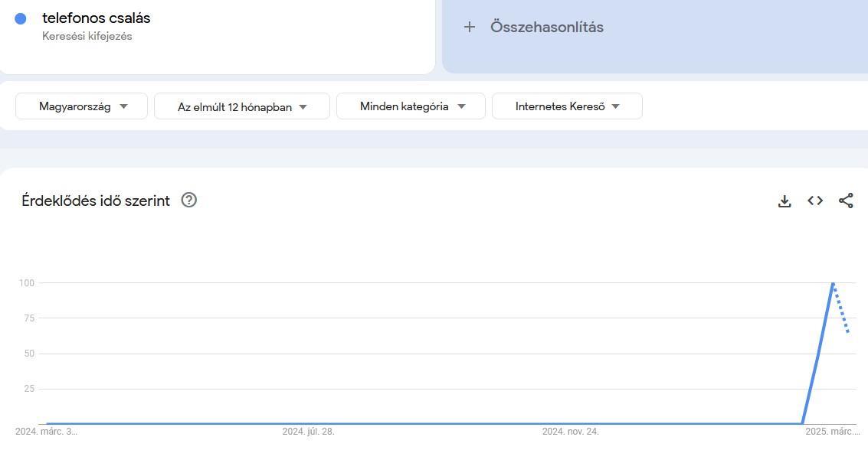This screenshot has height=450, width=868.
Task: Click the 2024. nov. 24. date label
Action: (x=569, y=431)
